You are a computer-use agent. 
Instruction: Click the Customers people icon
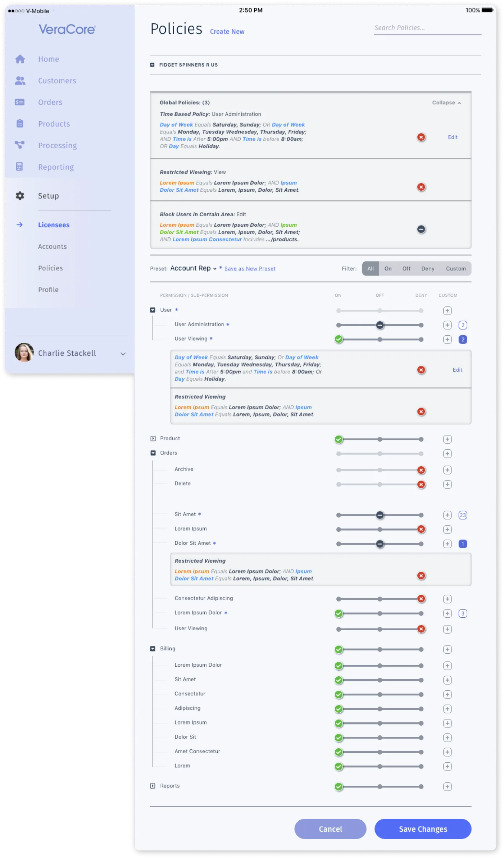tap(20, 81)
